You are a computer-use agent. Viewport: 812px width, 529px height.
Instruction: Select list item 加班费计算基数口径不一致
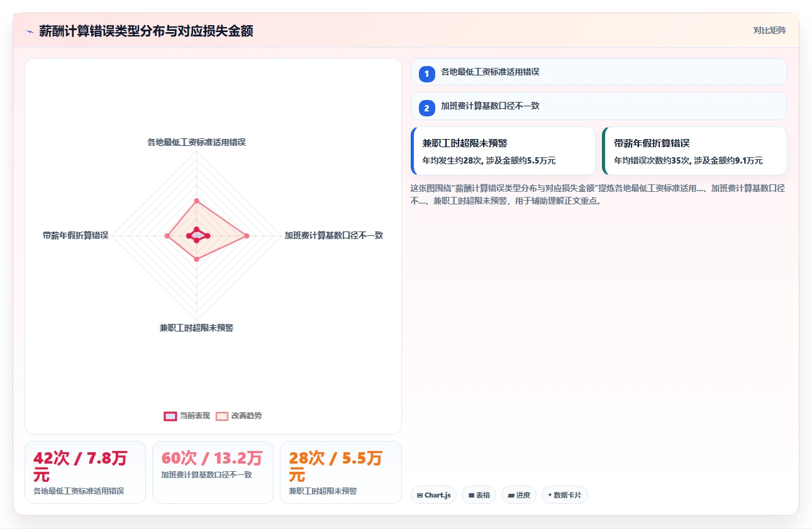coord(599,106)
